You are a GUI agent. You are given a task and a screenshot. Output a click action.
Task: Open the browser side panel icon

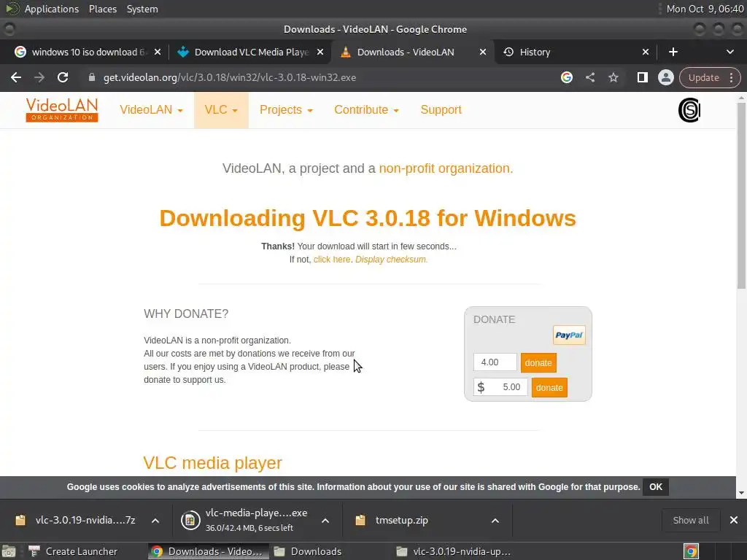(642, 77)
